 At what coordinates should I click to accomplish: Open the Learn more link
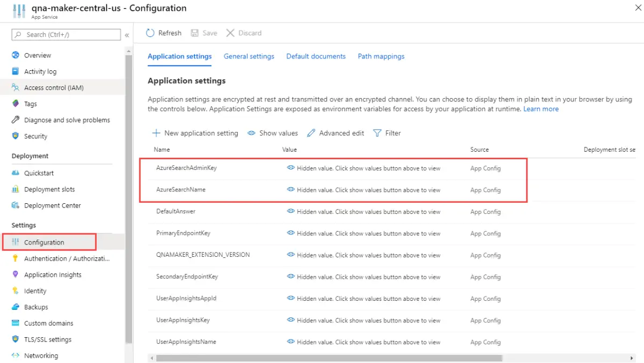[541, 109]
